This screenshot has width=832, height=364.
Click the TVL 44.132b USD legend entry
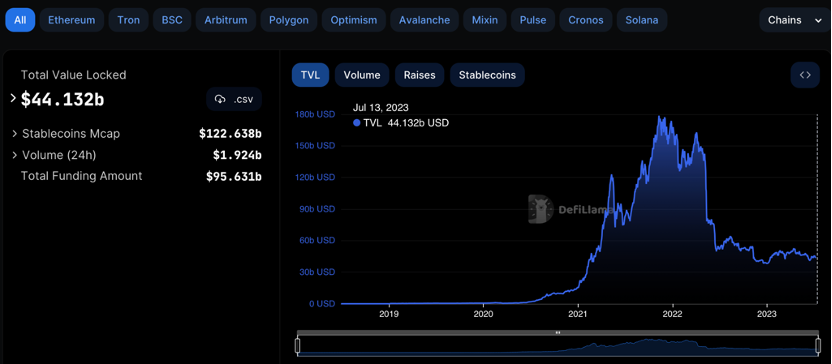pyautogui.click(x=401, y=123)
